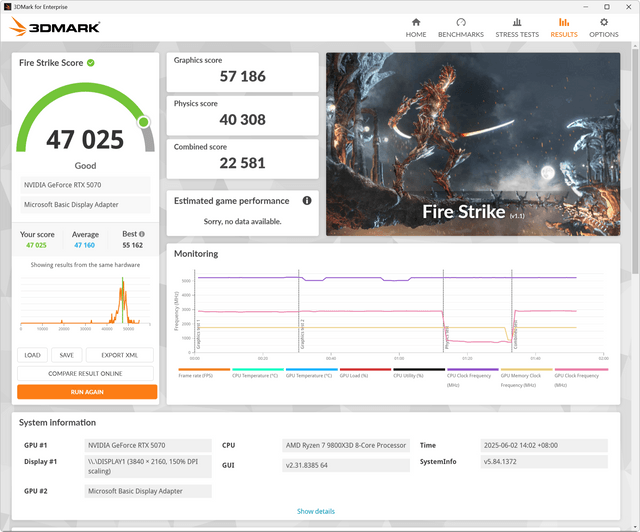
Task: Click the Time value 2025-06-02 14:02
Action: point(544,445)
